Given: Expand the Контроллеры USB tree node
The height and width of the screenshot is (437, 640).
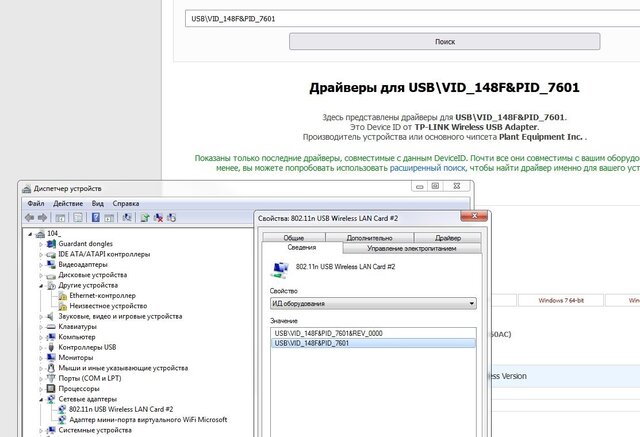Looking at the screenshot, I should 42,347.
